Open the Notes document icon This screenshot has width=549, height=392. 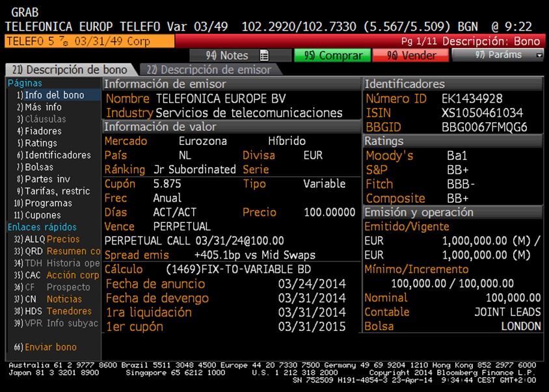click(264, 55)
